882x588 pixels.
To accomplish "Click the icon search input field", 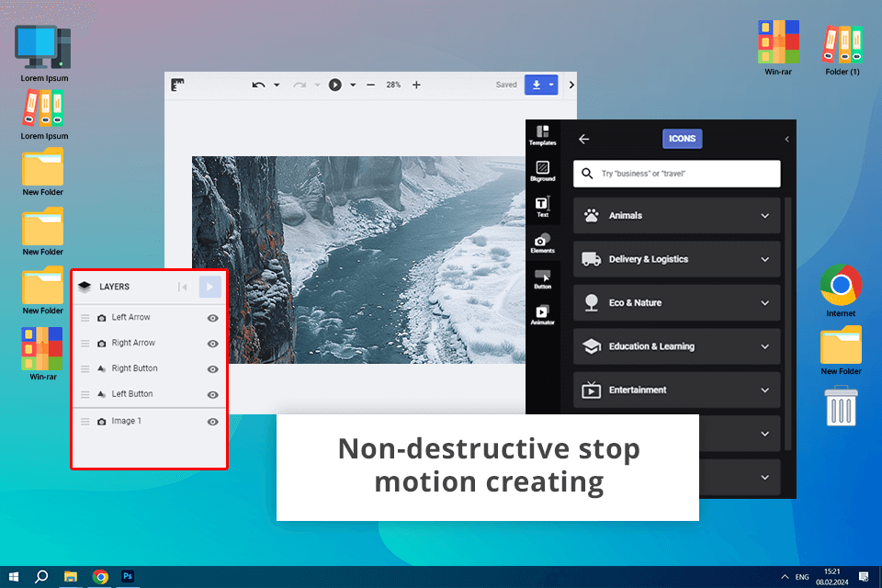I will point(677,174).
